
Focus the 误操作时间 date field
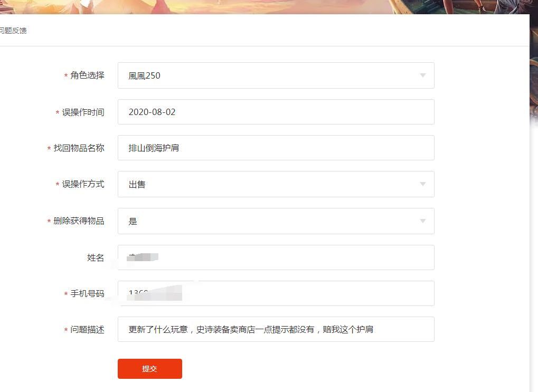click(276, 112)
